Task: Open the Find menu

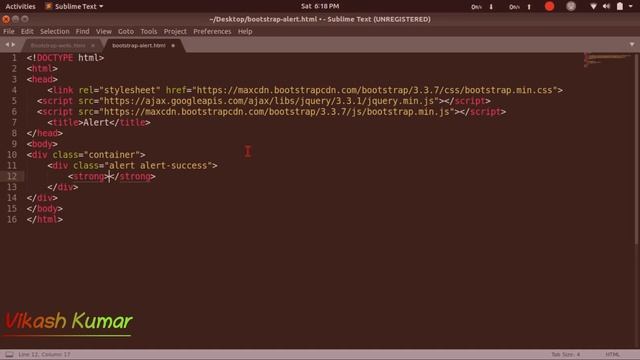Action: click(82, 31)
